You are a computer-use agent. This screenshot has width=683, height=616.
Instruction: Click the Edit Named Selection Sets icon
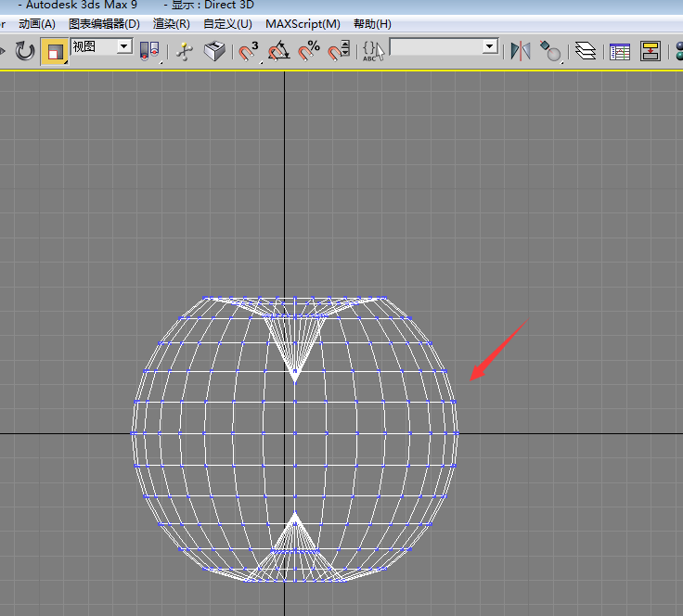(373, 51)
